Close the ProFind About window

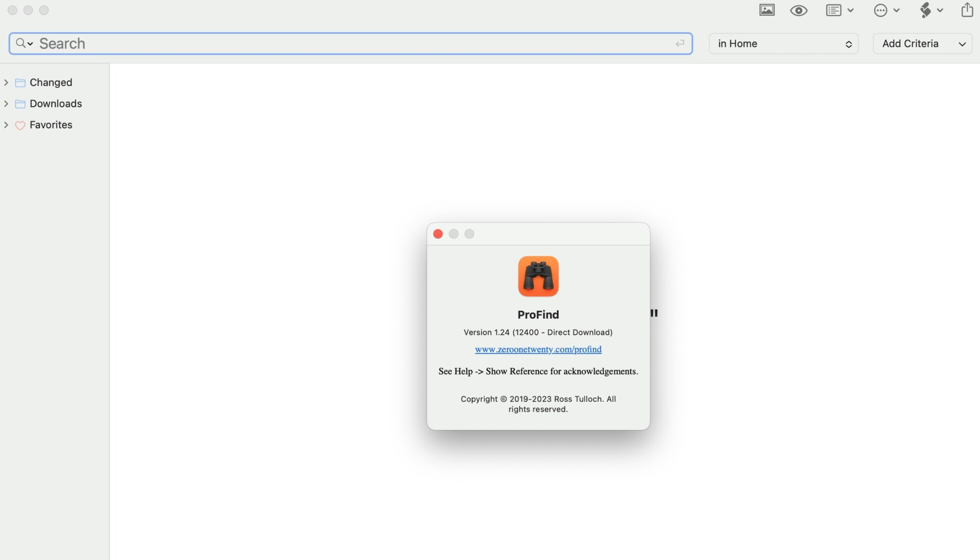pos(438,234)
